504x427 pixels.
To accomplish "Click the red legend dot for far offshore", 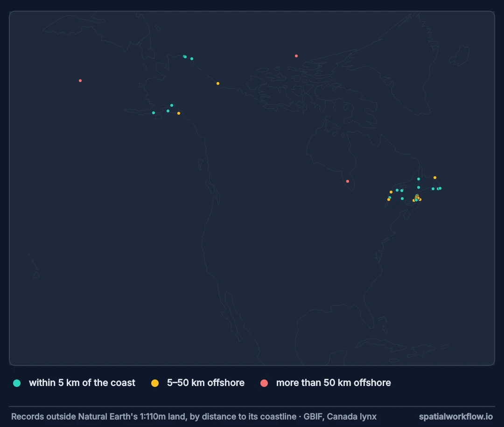I will (264, 383).
